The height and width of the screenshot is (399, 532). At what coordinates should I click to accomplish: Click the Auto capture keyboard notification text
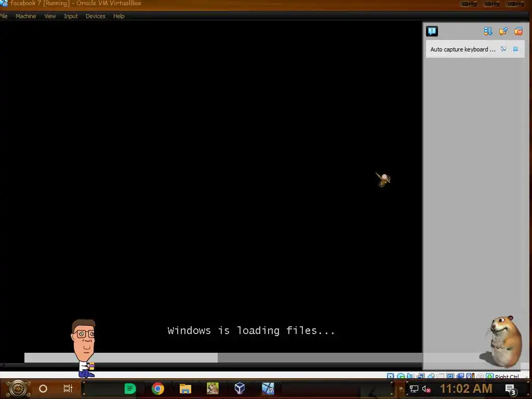click(463, 49)
